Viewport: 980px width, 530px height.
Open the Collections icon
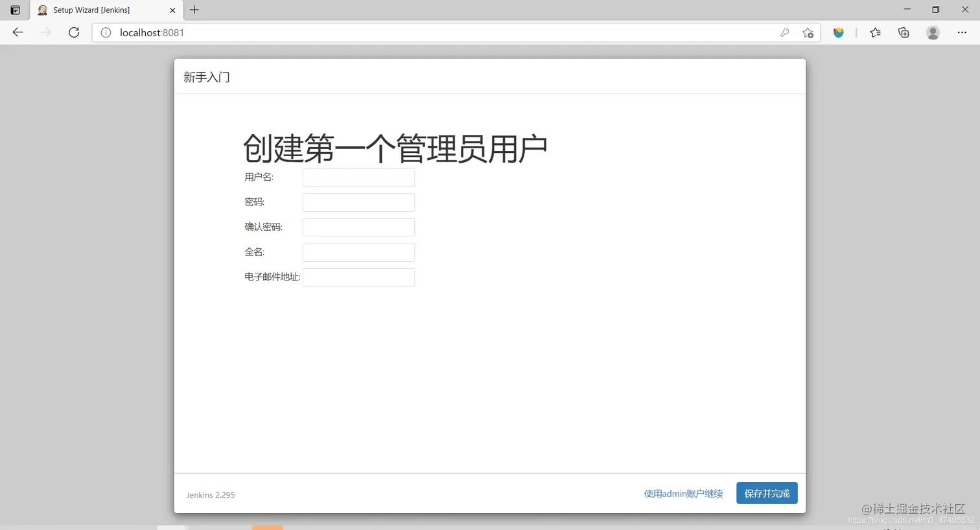point(904,32)
